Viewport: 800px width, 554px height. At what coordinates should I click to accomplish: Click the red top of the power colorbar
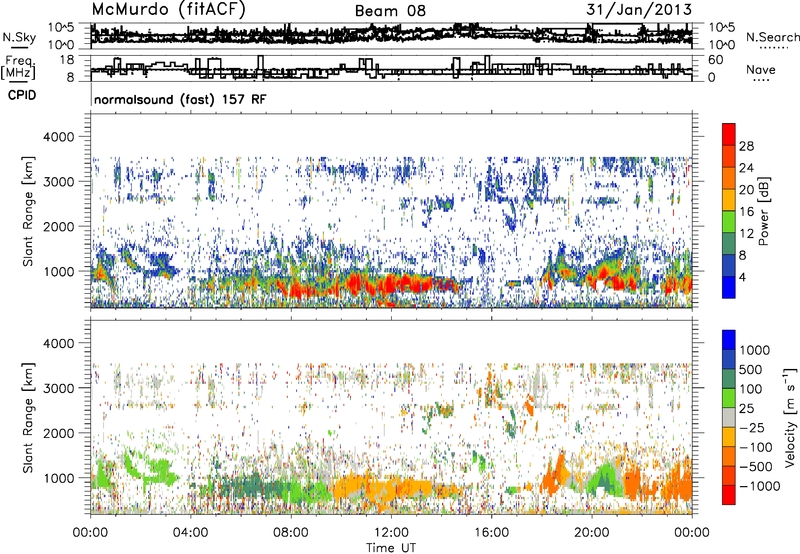(729, 134)
